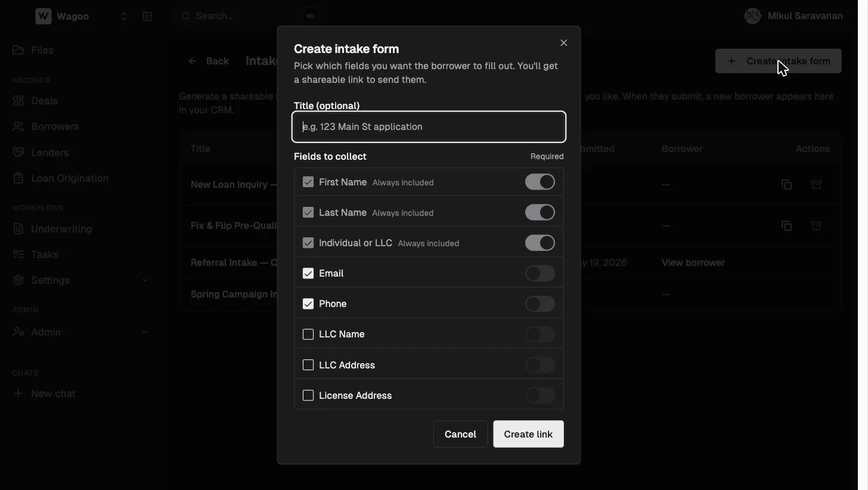Viewport: 868px width, 490px height.
Task: Click the Title (optional) input field
Action: tap(429, 126)
